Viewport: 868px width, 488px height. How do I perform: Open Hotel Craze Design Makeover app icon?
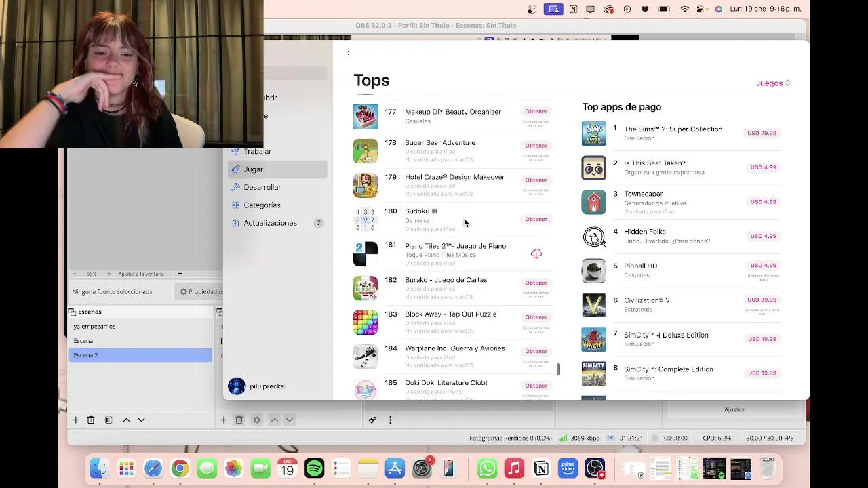tap(366, 185)
